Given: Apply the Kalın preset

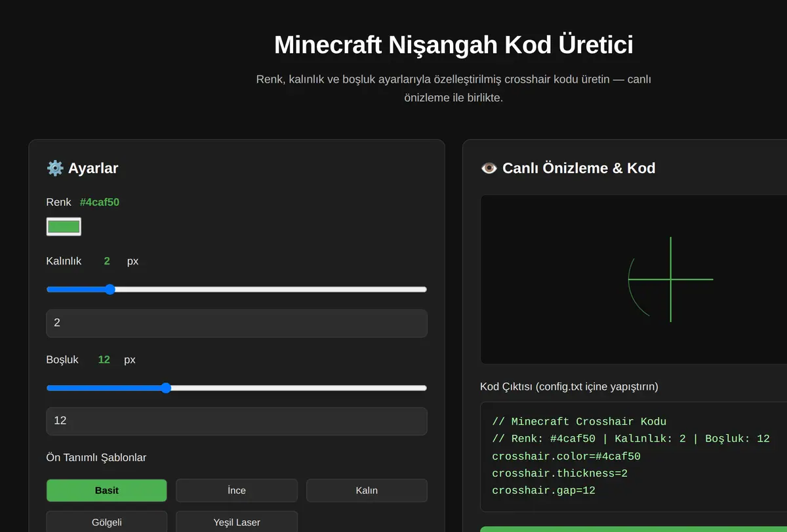Looking at the screenshot, I should 367,490.
